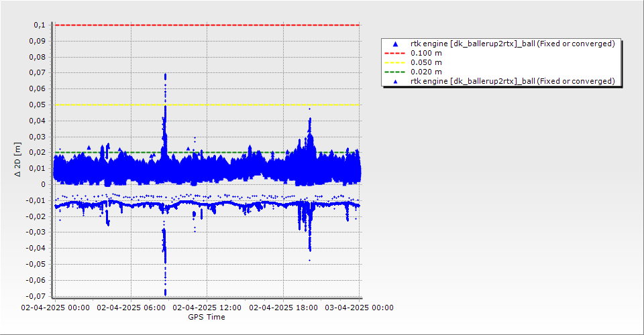The image size is (644, 335).
Task: Click the -0,07 y-axis label
Action: click(x=36, y=296)
